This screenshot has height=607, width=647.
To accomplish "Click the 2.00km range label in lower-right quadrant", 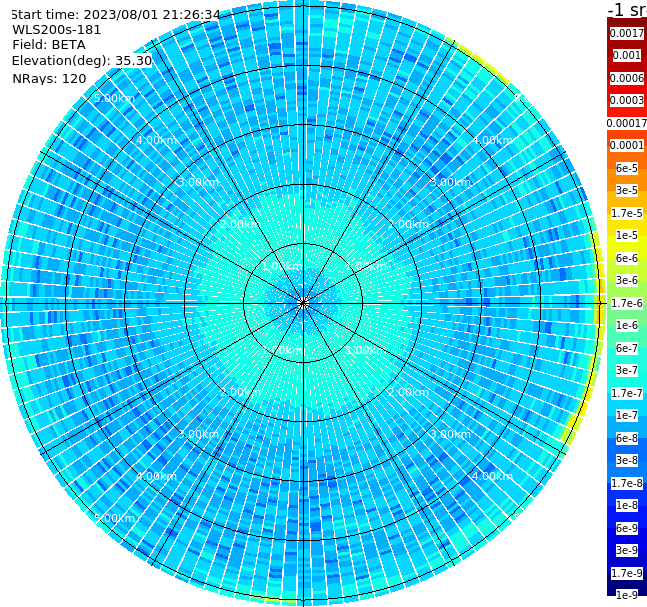I will pyautogui.click(x=408, y=392).
